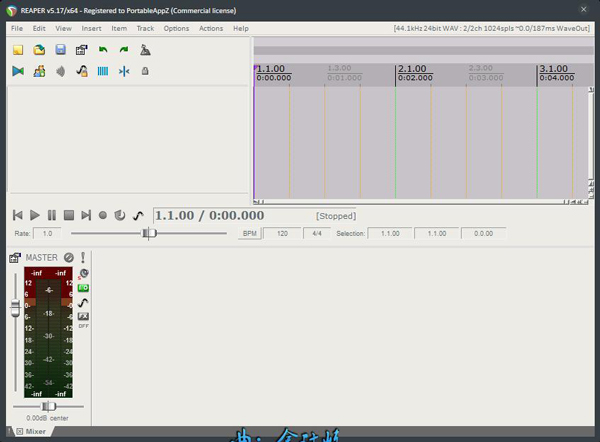Click the selection length field 0.0.00
This screenshot has width=600, height=442.
coord(483,233)
